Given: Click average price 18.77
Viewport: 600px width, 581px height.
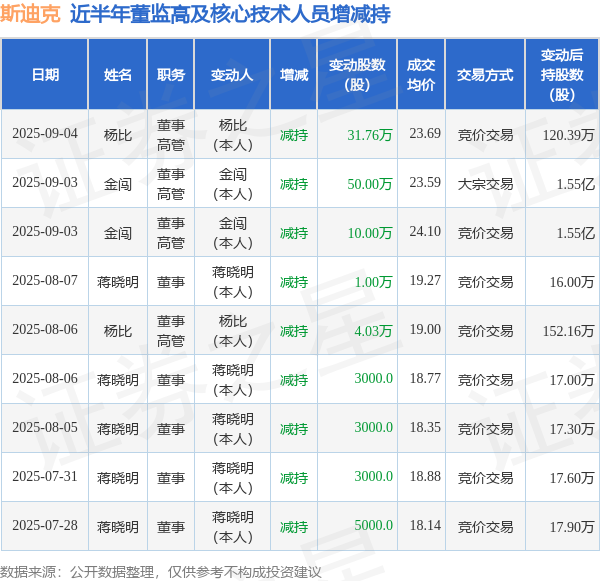Looking at the screenshot, I should (x=425, y=379).
